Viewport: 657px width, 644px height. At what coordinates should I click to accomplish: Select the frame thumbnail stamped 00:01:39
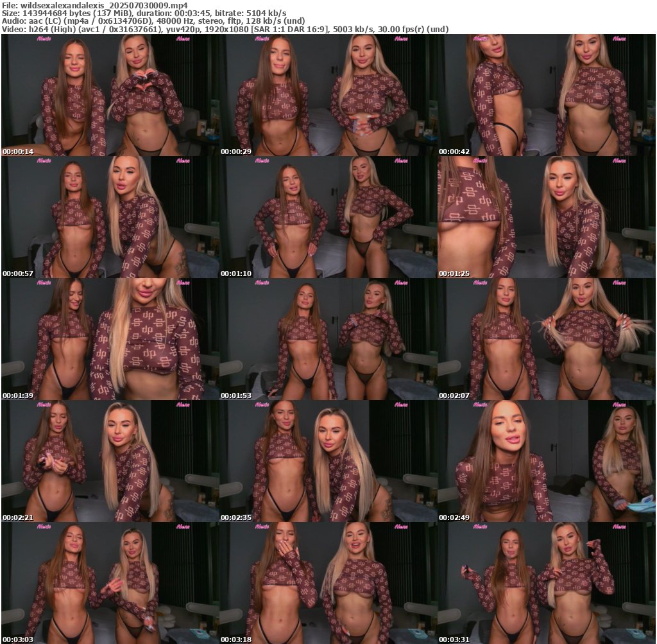[110, 339]
